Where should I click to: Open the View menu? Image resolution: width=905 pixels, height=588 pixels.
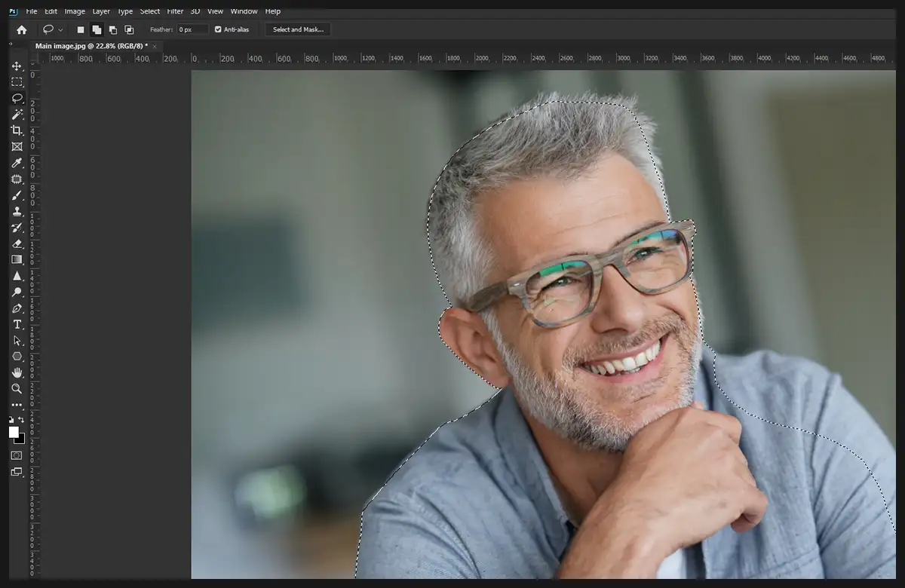(215, 11)
